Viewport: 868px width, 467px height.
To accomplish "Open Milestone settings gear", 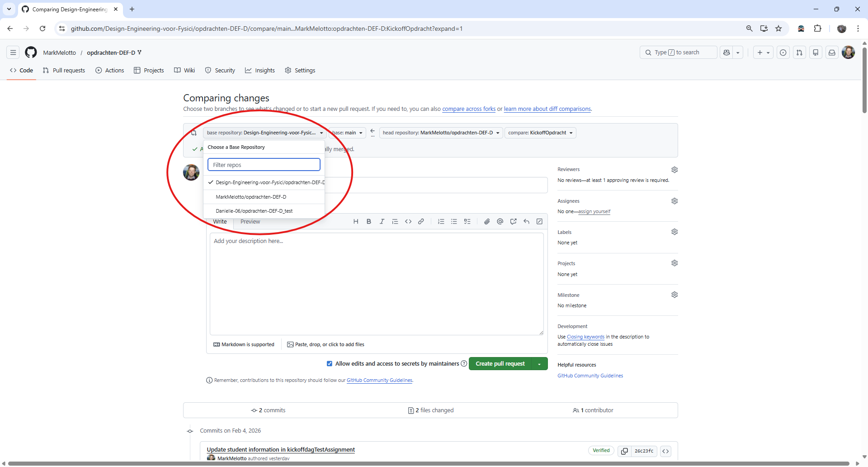I will click(x=675, y=295).
